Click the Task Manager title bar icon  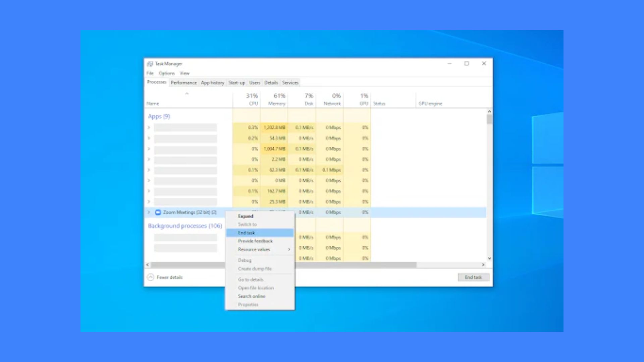coord(150,64)
